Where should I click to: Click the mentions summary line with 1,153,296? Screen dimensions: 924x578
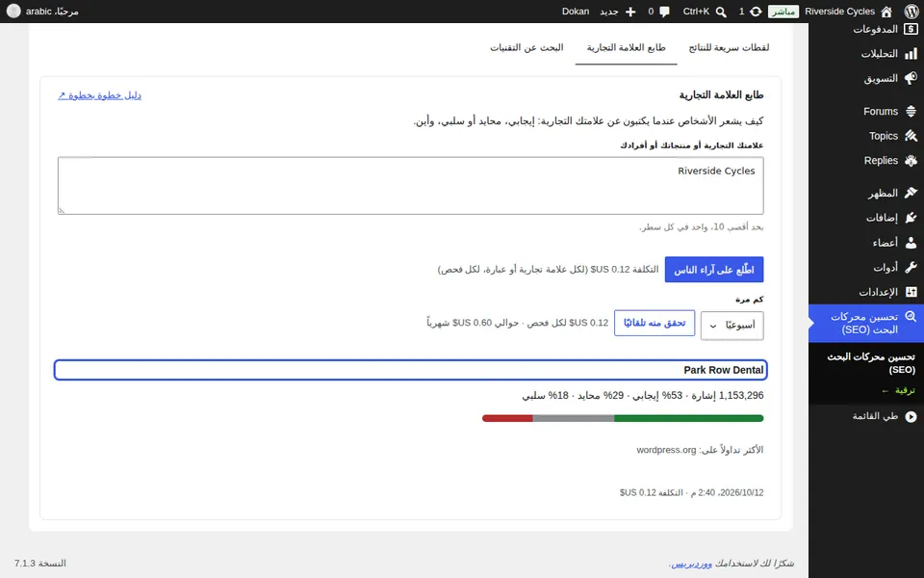pos(643,395)
